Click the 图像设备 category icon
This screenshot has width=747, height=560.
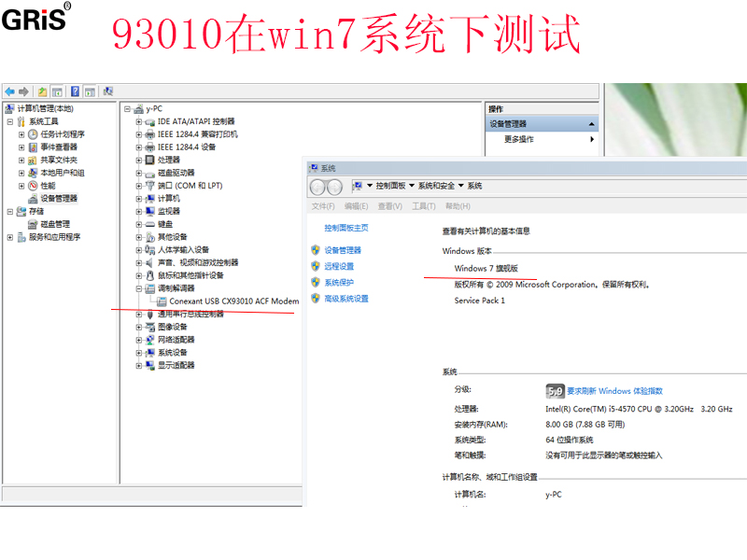click(150, 328)
